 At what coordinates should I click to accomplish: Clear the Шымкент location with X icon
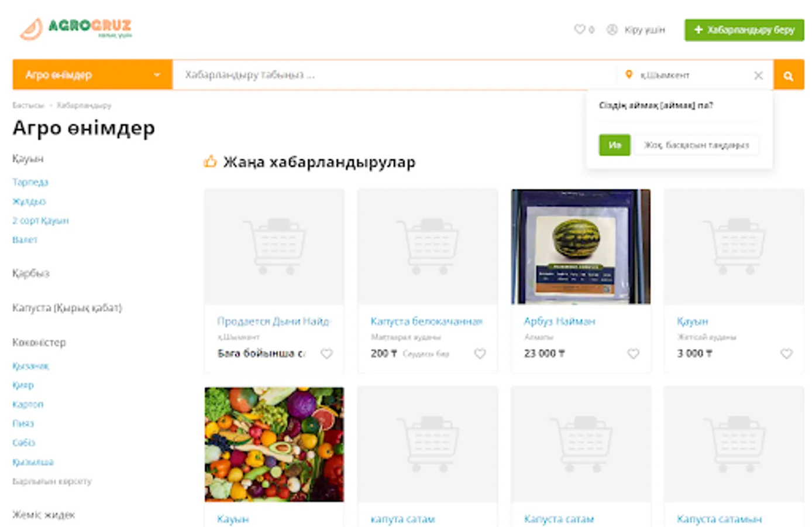758,75
